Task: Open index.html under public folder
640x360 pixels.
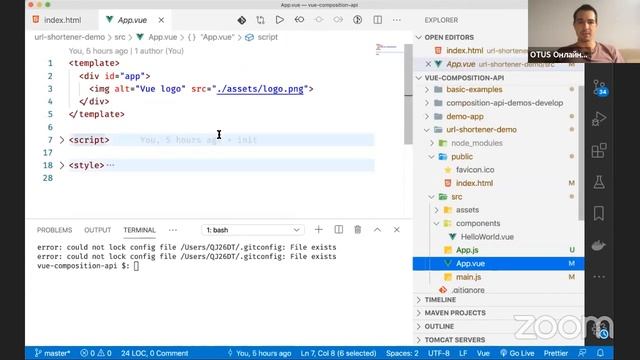Action: 474,183
